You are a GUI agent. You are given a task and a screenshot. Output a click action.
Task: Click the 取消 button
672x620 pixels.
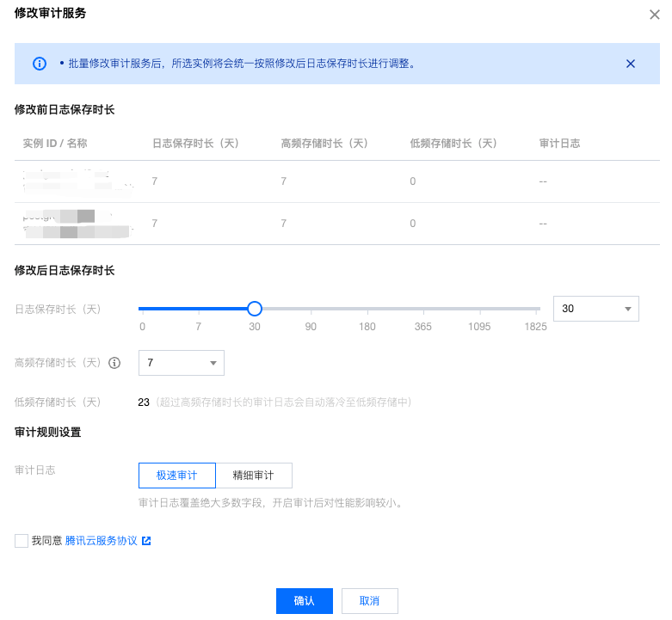[x=369, y=601]
